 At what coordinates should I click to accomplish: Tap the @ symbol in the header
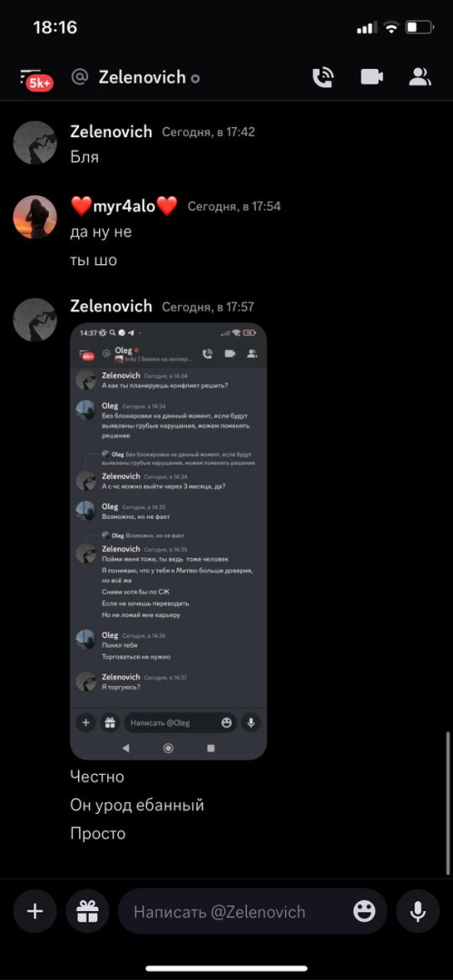80,77
